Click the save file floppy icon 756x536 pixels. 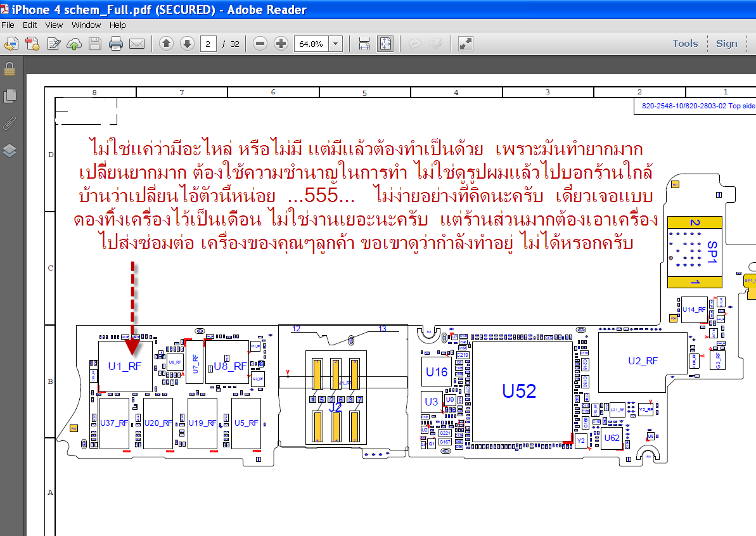95,44
